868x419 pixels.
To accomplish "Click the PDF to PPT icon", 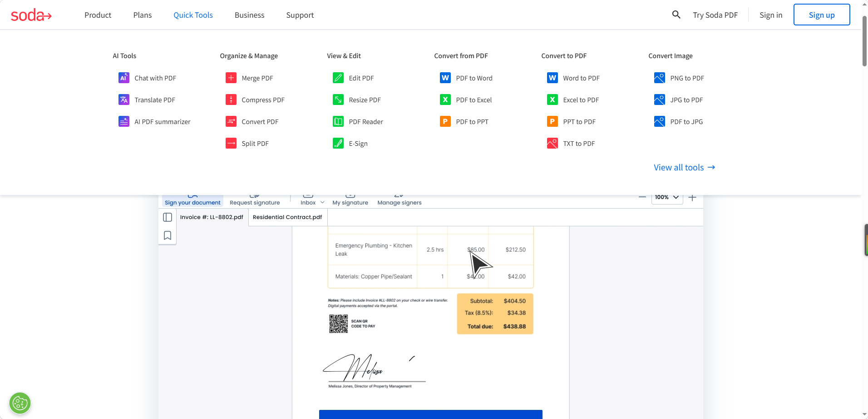I will point(445,121).
